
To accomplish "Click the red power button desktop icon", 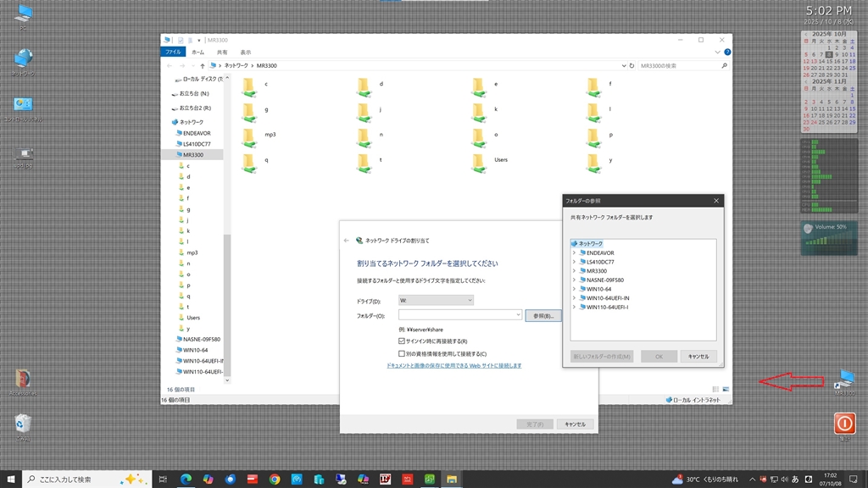I will click(844, 423).
